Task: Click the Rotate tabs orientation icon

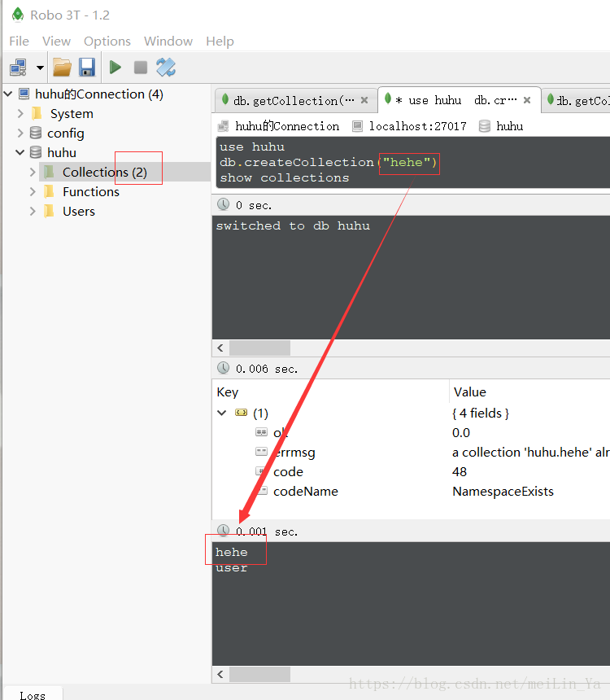Action: (166, 68)
